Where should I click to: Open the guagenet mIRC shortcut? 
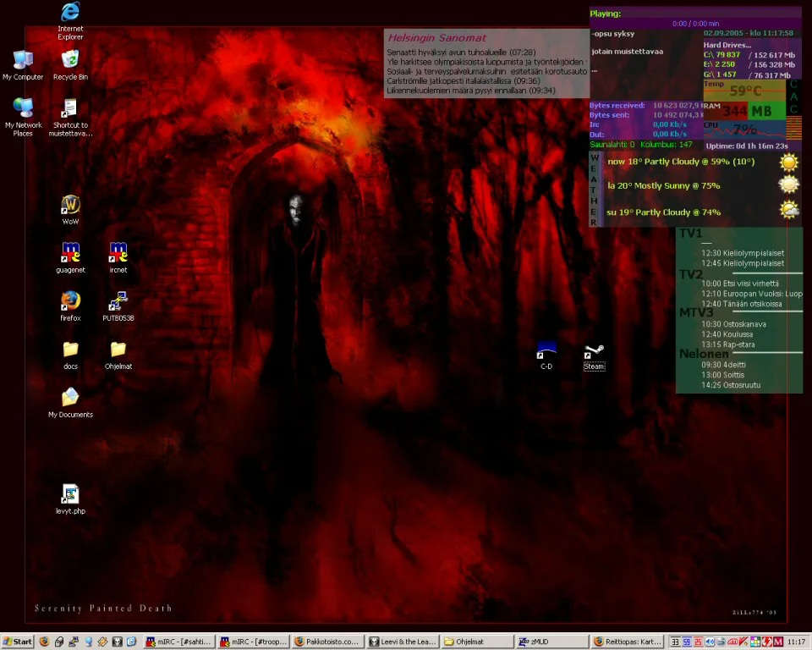click(x=70, y=252)
